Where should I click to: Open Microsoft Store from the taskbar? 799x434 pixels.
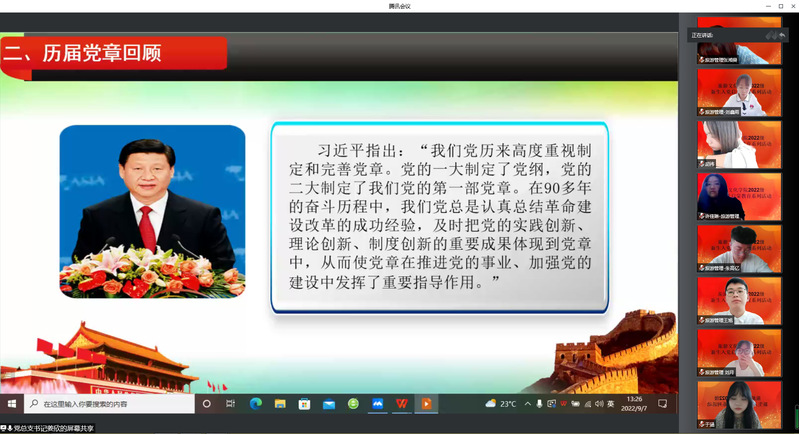pos(304,404)
